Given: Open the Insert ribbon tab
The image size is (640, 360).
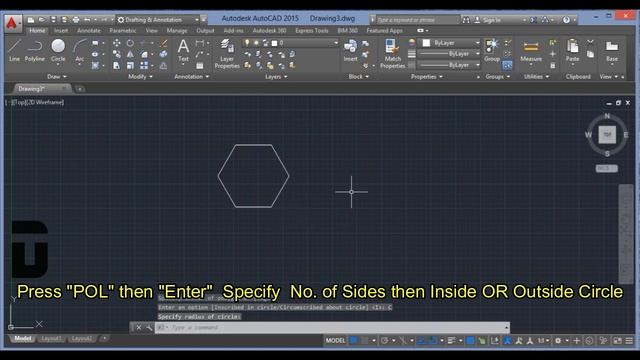Looking at the screenshot, I should tap(61, 31).
